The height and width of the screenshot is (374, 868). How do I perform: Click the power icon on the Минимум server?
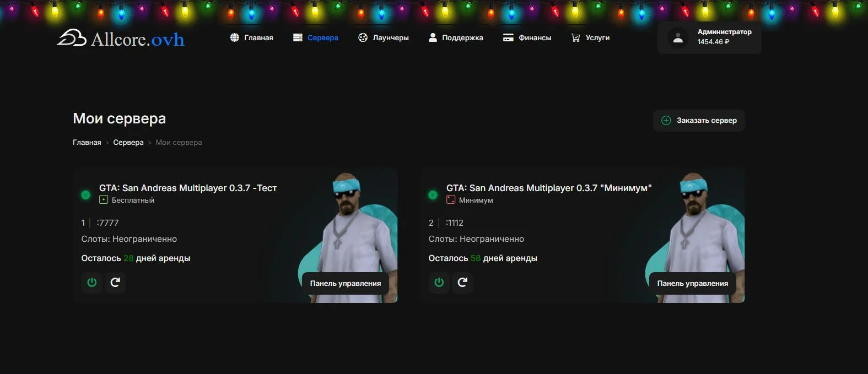click(439, 283)
